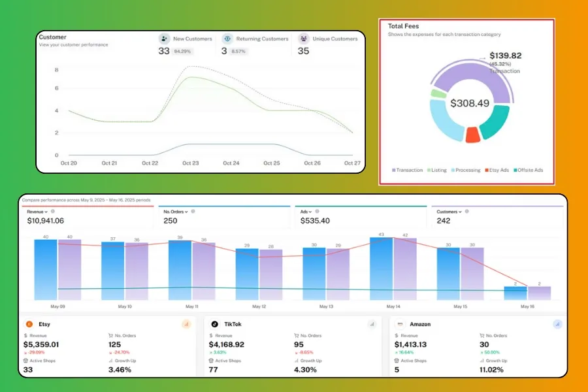Toggle the Etsy Ads legend entry
Viewport: 588px width, 392px height.
click(x=497, y=171)
